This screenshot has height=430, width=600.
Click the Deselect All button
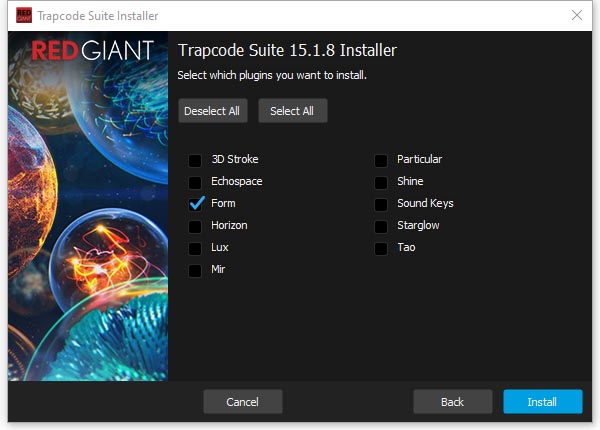click(213, 111)
